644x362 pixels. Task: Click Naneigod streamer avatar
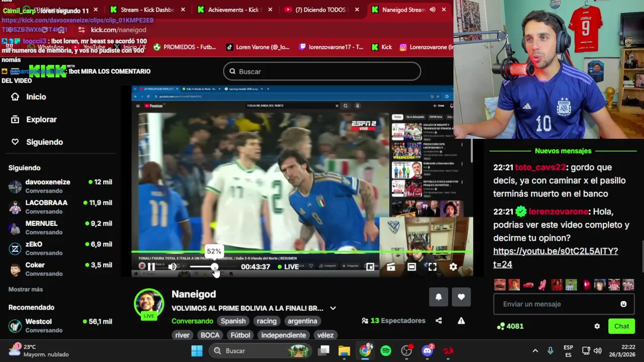pyautogui.click(x=149, y=304)
